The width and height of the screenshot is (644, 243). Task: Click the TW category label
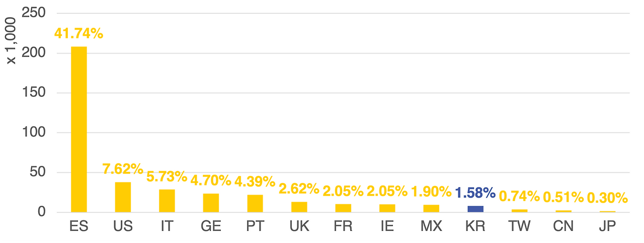pyautogui.click(x=519, y=226)
